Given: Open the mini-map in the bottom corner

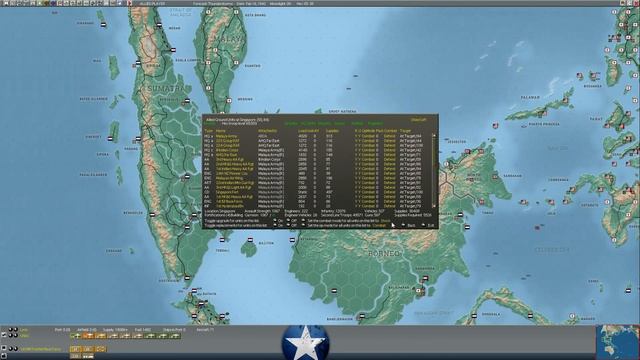Looking at the screenshot, I should (x=617, y=342).
